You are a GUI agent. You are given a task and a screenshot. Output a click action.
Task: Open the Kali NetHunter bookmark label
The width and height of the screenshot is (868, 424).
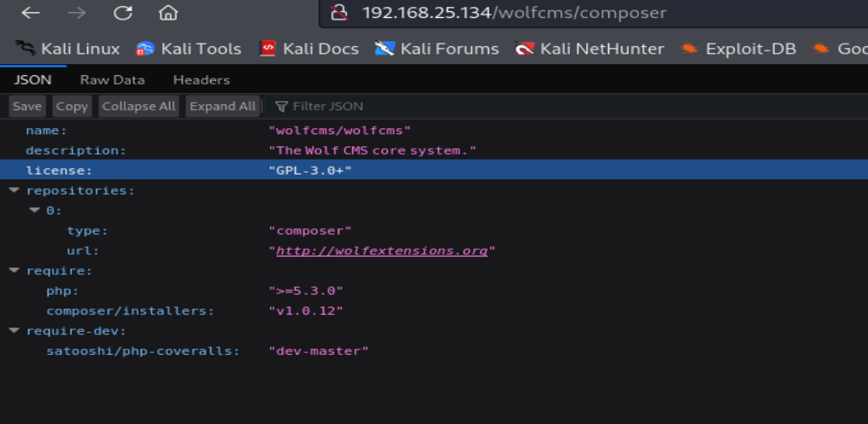(602, 49)
